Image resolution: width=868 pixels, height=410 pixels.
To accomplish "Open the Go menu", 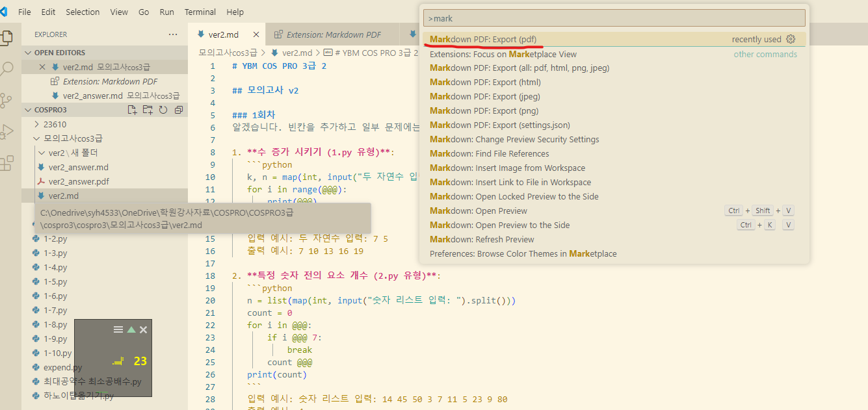I will (x=144, y=12).
